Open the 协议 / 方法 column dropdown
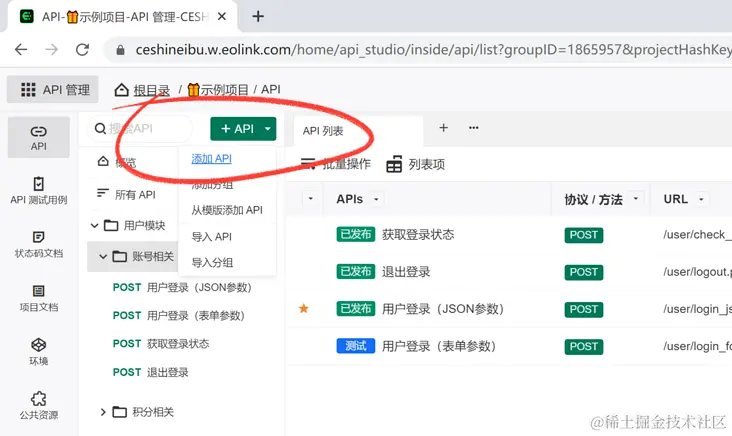The width and height of the screenshot is (732, 436). point(636,199)
